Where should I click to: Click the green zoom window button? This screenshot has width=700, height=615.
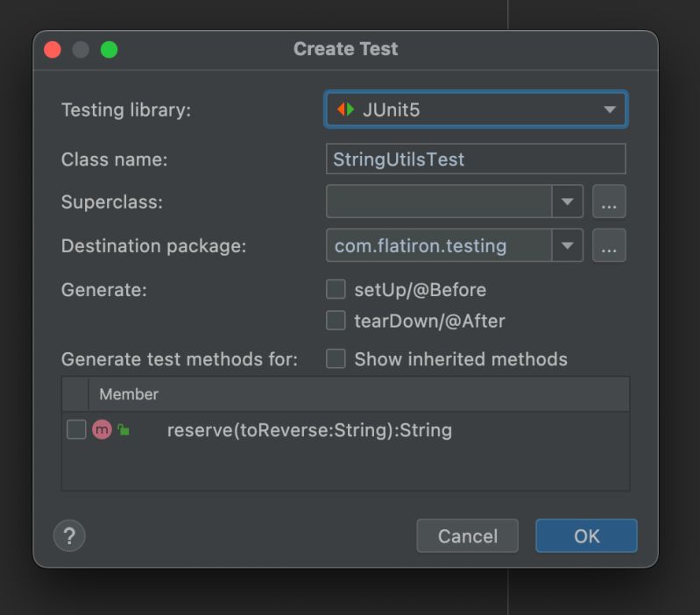coord(109,50)
